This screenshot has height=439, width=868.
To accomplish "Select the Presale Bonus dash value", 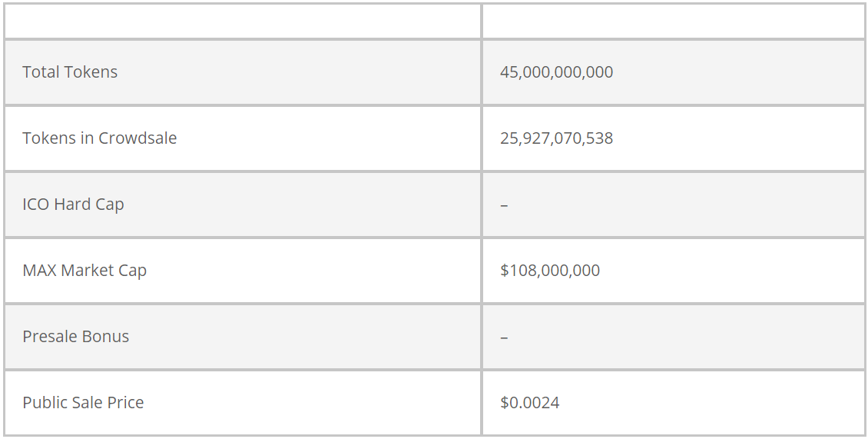I will pyautogui.click(x=505, y=337).
